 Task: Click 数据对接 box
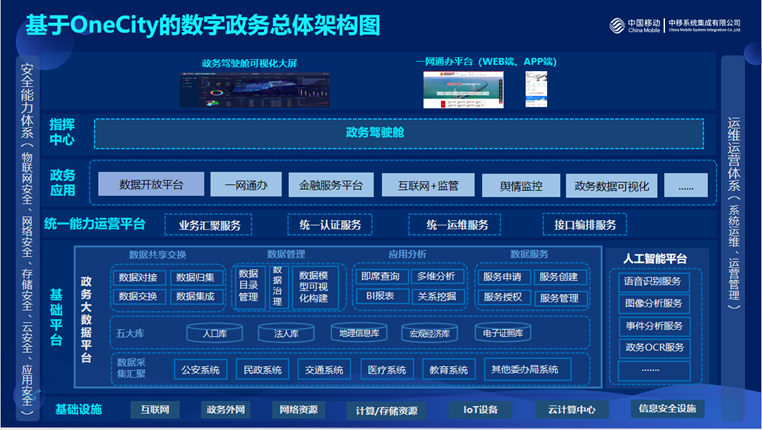139,277
